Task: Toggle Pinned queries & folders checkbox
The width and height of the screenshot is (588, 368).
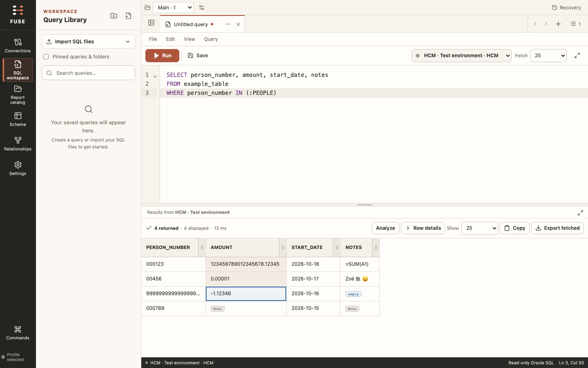Action: tap(46, 57)
